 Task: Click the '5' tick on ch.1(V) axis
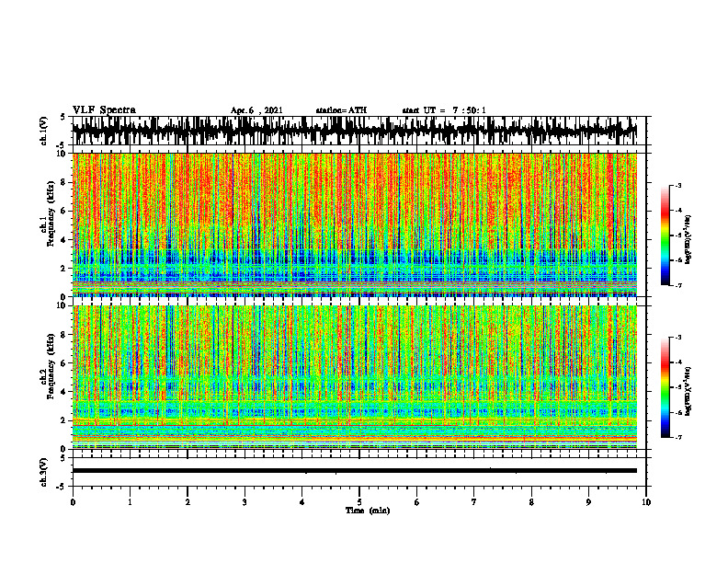tap(63, 117)
